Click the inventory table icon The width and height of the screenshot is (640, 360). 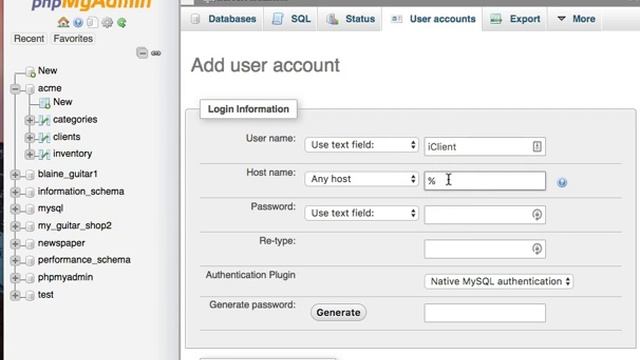(44, 154)
